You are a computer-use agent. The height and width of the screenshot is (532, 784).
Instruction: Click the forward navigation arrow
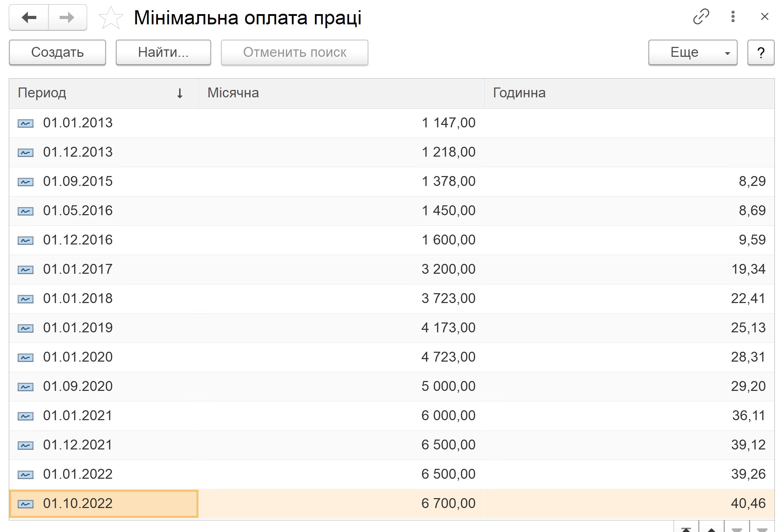coord(67,17)
